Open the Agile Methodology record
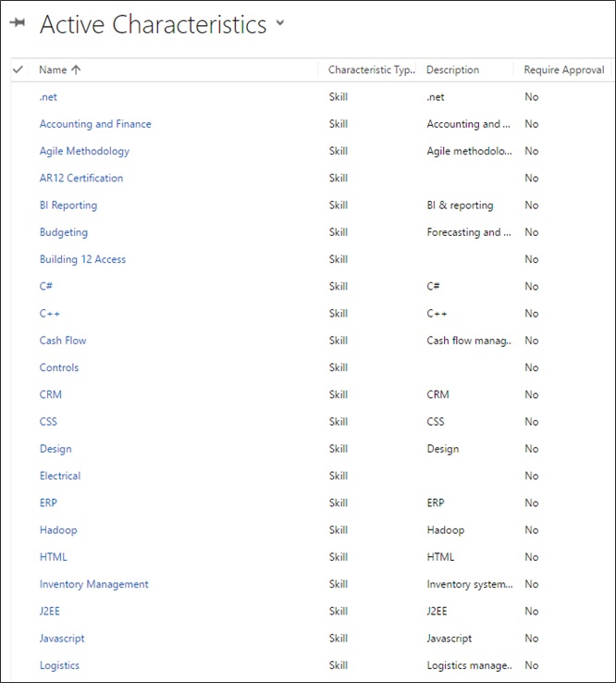The width and height of the screenshot is (616, 683). (84, 151)
